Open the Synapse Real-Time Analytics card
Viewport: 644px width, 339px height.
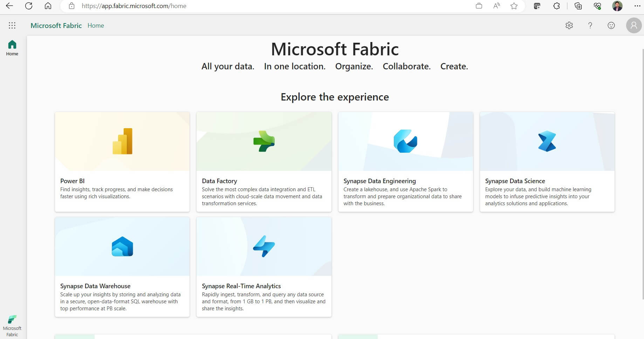pyautogui.click(x=264, y=267)
